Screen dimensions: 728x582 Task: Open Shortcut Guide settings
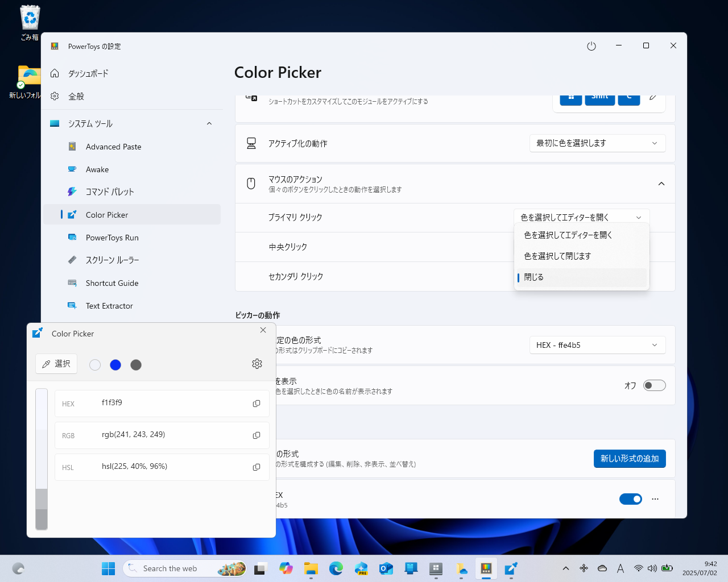coord(132,283)
